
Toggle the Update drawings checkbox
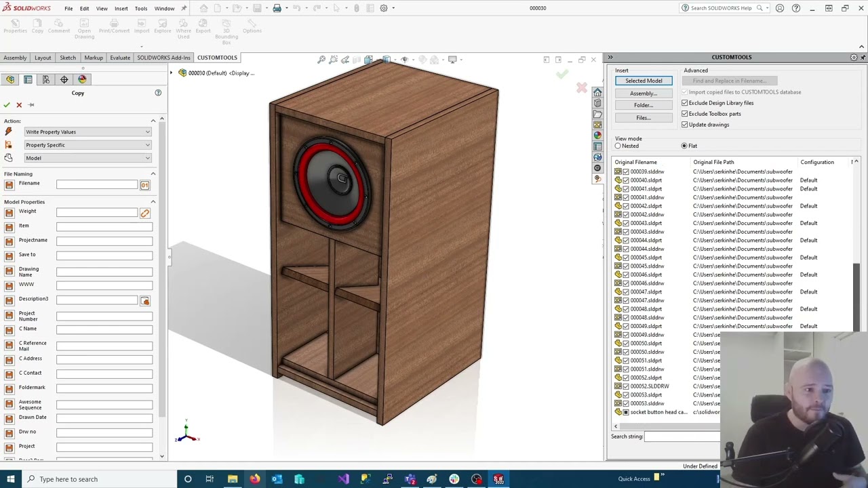pos(684,125)
